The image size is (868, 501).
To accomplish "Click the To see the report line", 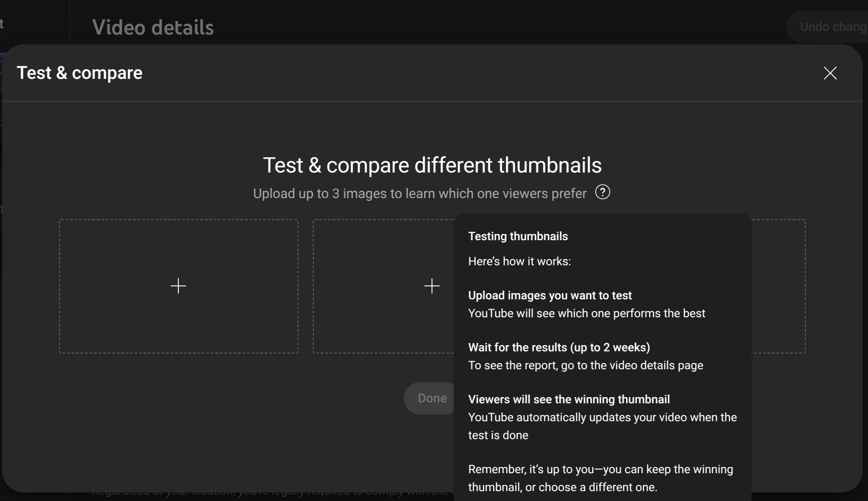I will [586, 365].
